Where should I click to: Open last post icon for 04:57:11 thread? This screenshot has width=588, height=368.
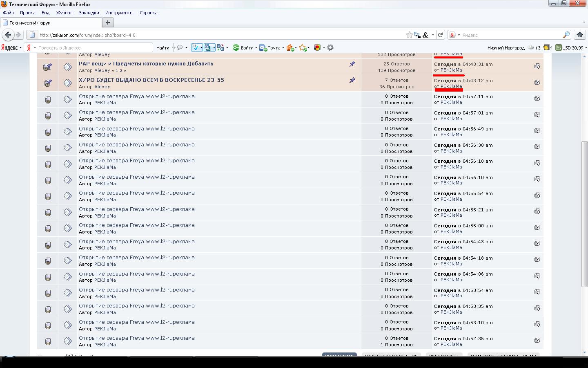(537, 98)
